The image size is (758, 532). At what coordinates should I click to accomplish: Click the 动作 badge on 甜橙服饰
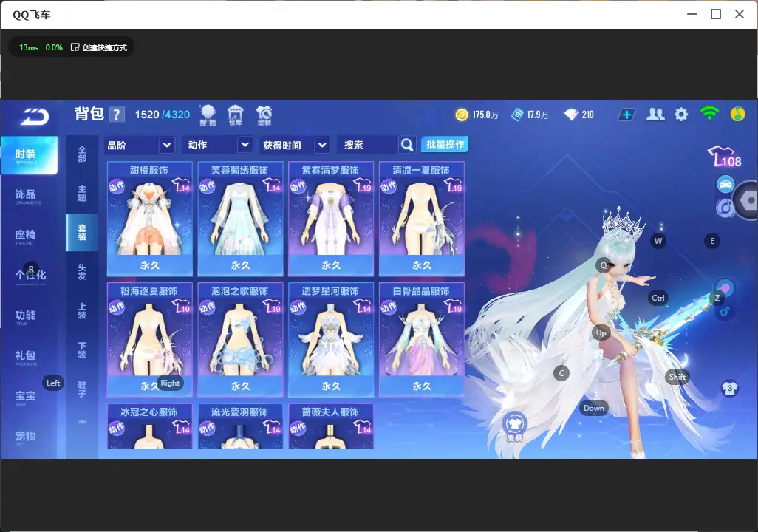pyautogui.click(x=117, y=186)
